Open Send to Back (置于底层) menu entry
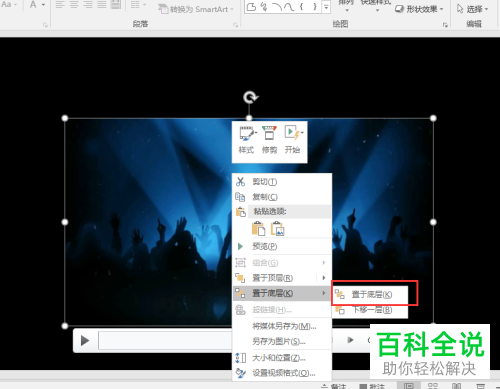 click(x=282, y=293)
